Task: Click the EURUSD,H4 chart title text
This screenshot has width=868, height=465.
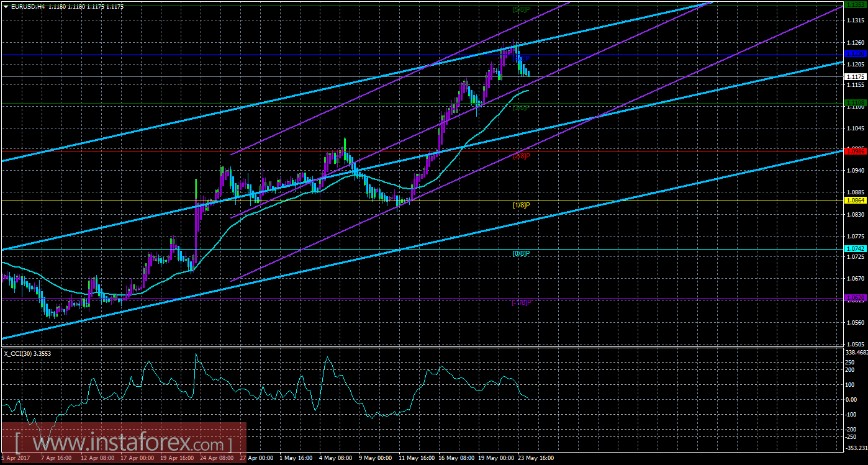Action: [x=27, y=6]
